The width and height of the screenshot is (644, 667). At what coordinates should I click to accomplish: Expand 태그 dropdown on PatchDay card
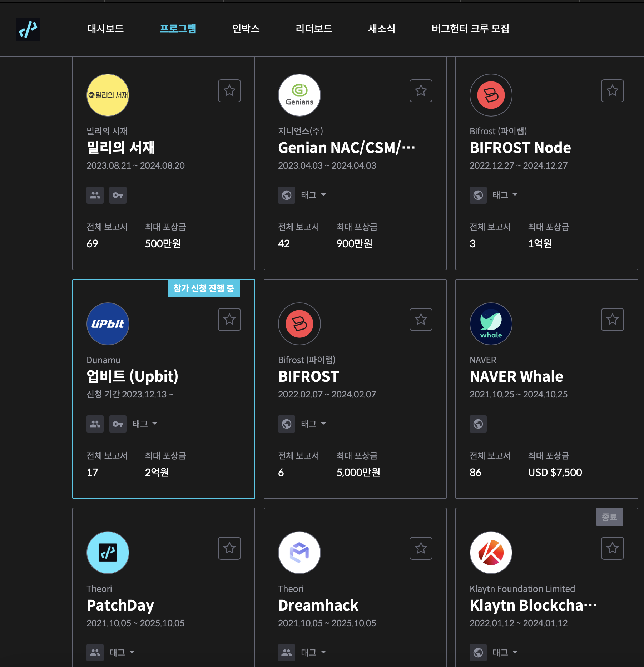122,653
